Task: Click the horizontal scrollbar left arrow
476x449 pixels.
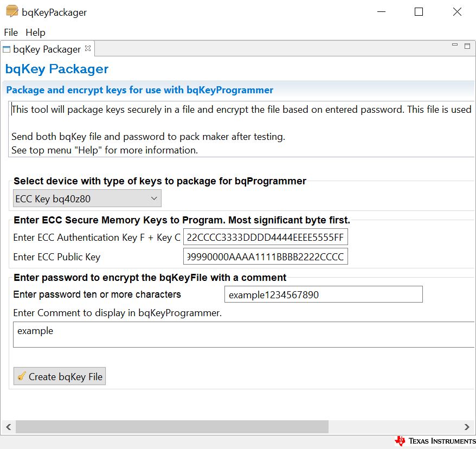Action: [x=8, y=427]
